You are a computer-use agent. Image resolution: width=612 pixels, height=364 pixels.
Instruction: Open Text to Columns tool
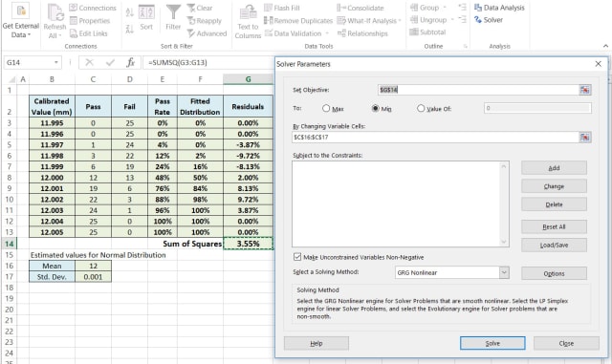[x=248, y=21]
